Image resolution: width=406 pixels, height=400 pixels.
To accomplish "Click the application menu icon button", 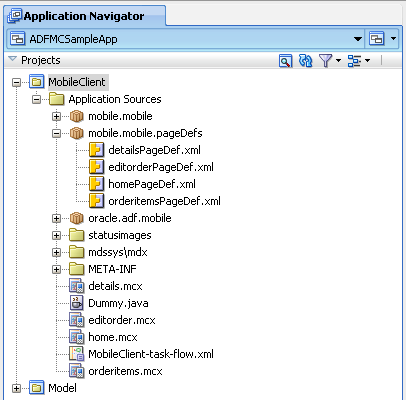I will click(377, 39).
